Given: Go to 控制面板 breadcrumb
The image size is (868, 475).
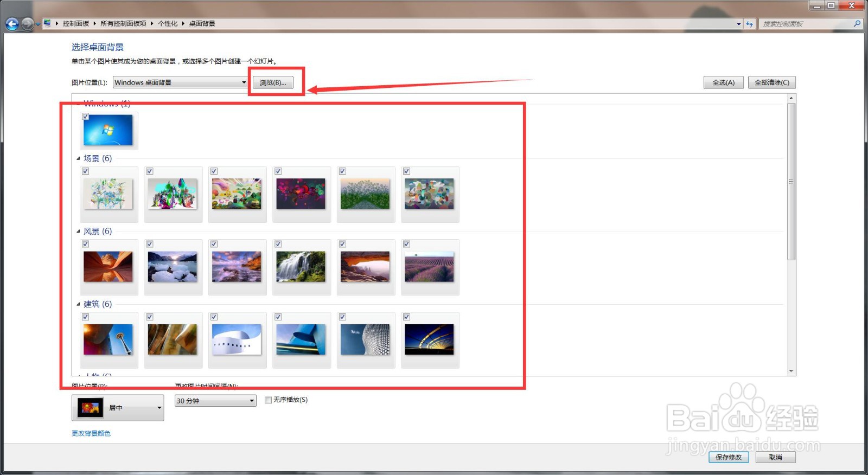Looking at the screenshot, I should point(76,23).
